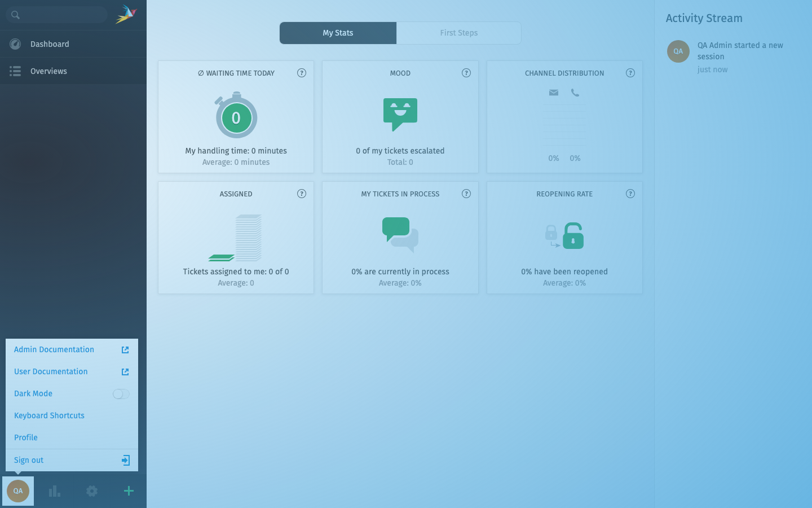Open help for Mood widget

[466, 73]
